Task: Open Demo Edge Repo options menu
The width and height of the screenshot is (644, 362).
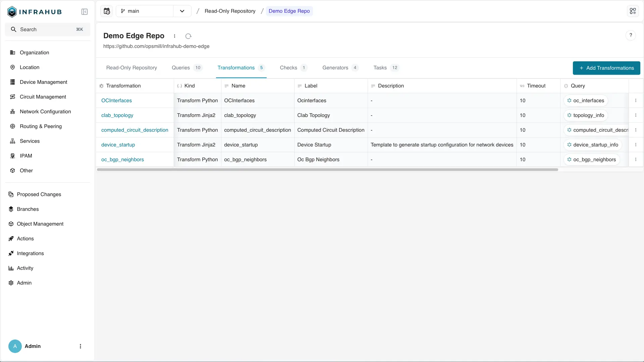Action: click(x=174, y=36)
